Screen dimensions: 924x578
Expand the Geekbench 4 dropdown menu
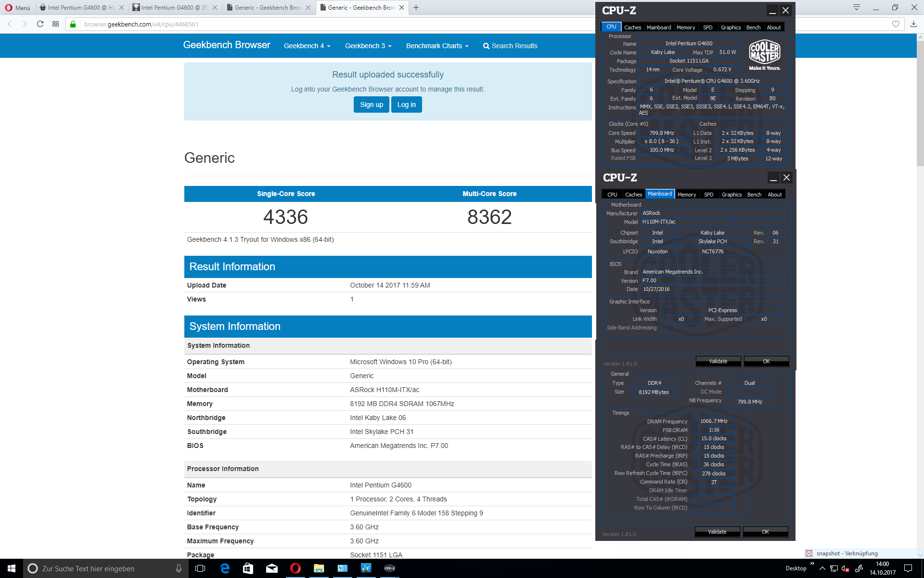click(x=307, y=46)
